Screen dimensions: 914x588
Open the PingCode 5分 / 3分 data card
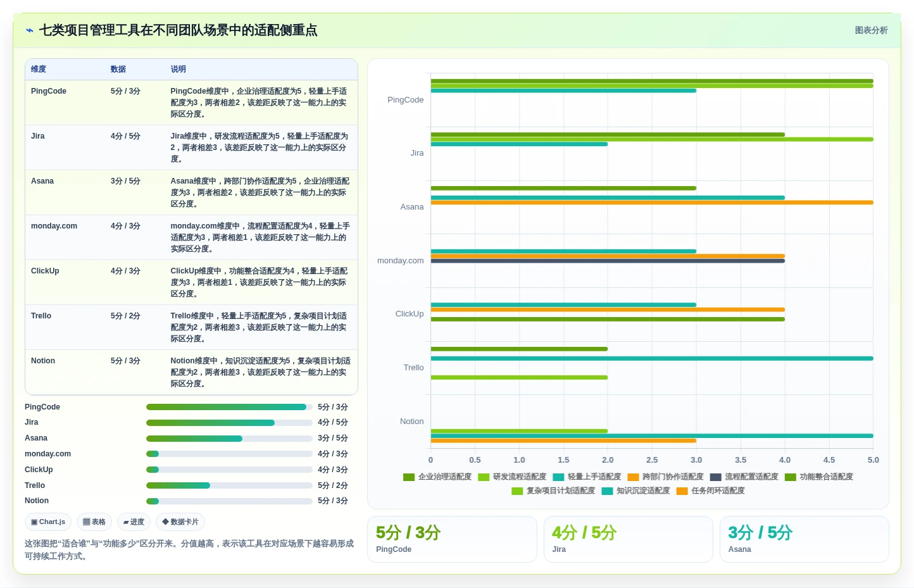coord(452,539)
